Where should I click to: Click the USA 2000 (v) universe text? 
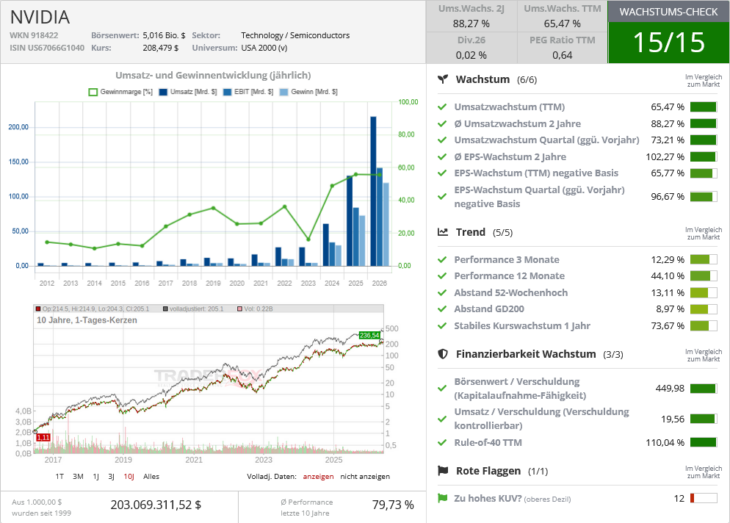coord(264,48)
